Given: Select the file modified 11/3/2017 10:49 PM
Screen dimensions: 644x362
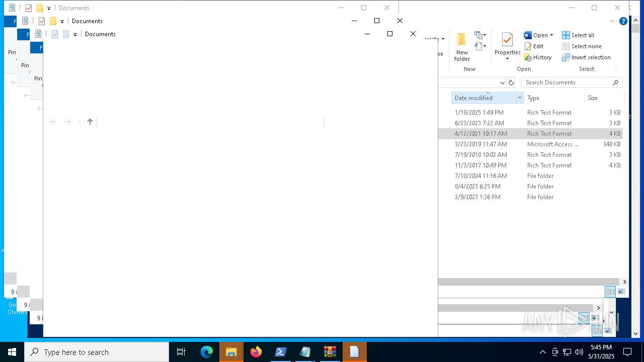Looking at the screenshot, I should [x=530, y=165].
